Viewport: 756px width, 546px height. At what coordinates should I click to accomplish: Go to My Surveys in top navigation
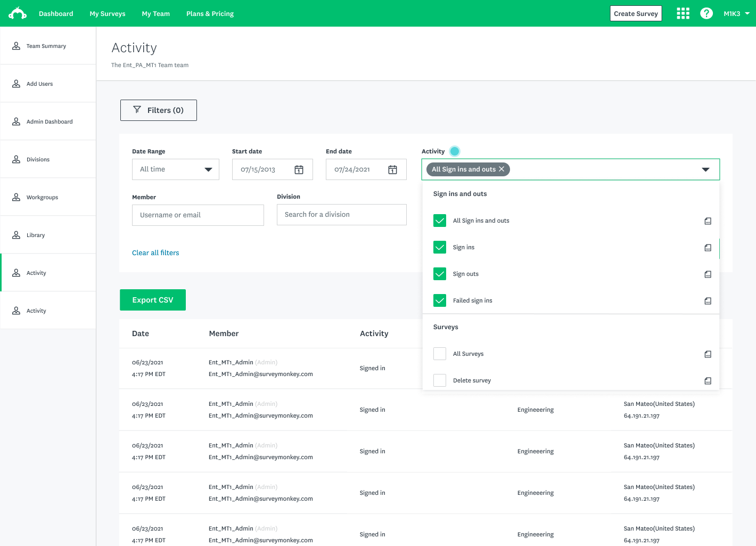(108, 13)
